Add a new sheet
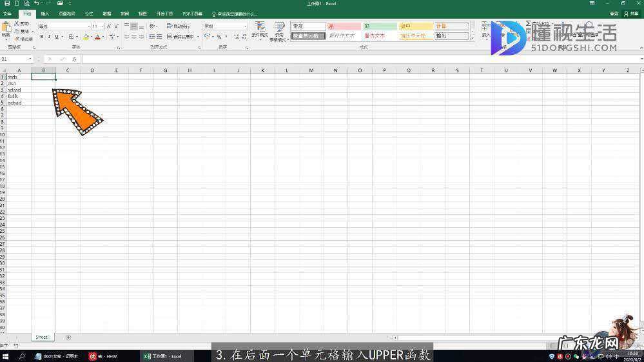The width and height of the screenshot is (644, 362). tap(68, 337)
